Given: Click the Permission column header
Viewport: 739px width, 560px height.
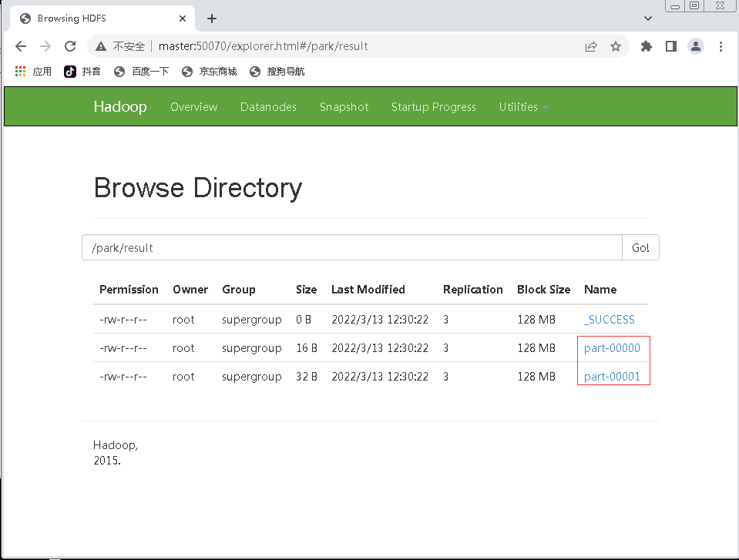Looking at the screenshot, I should pyautogui.click(x=129, y=289).
